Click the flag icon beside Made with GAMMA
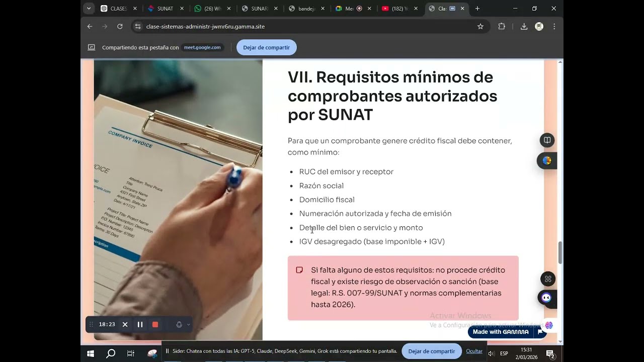 [540, 332]
